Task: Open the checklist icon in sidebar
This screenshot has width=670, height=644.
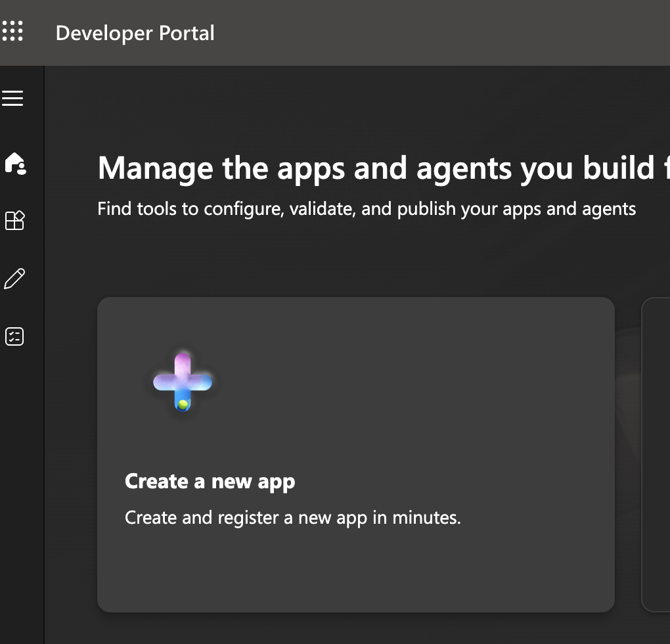Action: point(14,336)
